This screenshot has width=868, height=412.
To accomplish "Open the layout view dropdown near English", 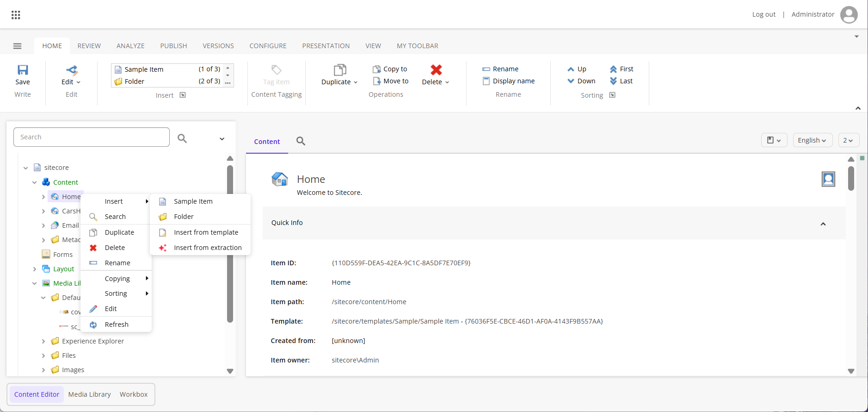I will point(774,140).
